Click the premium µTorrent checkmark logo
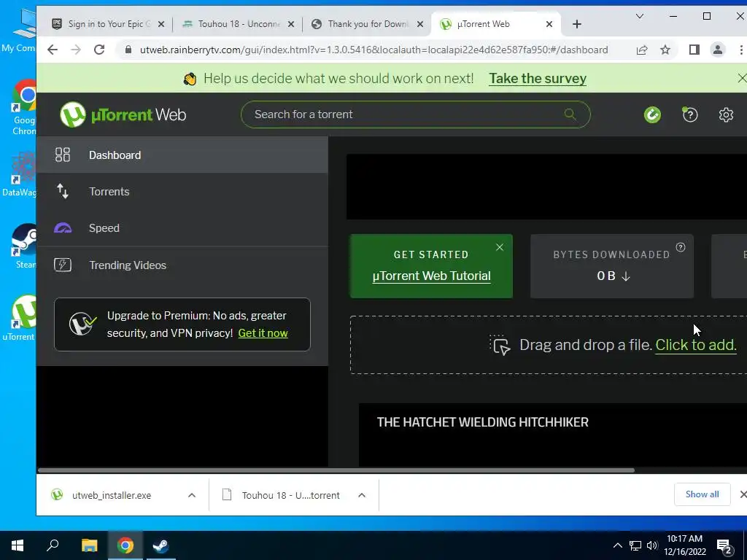Screen dimensions: 747x560 [x=83, y=324]
